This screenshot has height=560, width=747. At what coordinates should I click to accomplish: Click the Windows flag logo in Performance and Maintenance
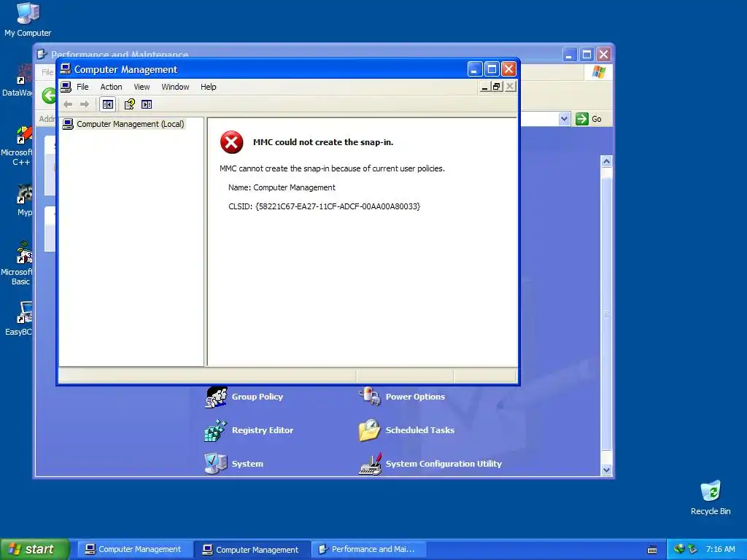point(598,72)
